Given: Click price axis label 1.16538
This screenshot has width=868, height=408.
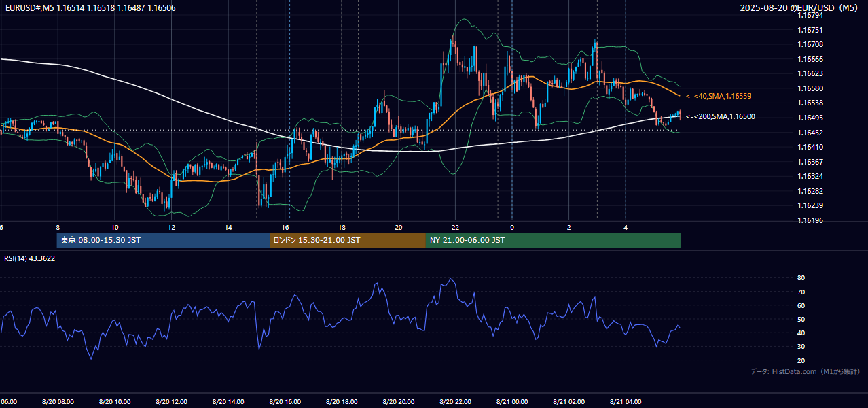Looking at the screenshot, I should pos(811,103).
